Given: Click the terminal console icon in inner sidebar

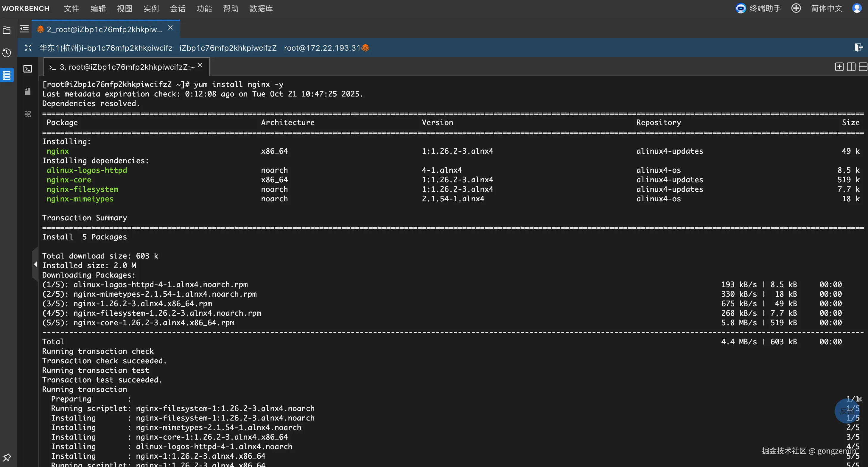Looking at the screenshot, I should (x=28, y=69).
